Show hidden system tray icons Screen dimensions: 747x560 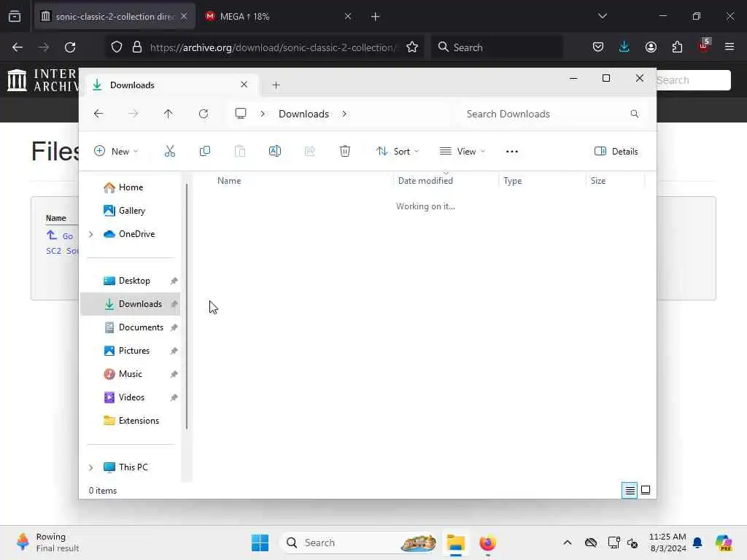(x=567, y=542)
